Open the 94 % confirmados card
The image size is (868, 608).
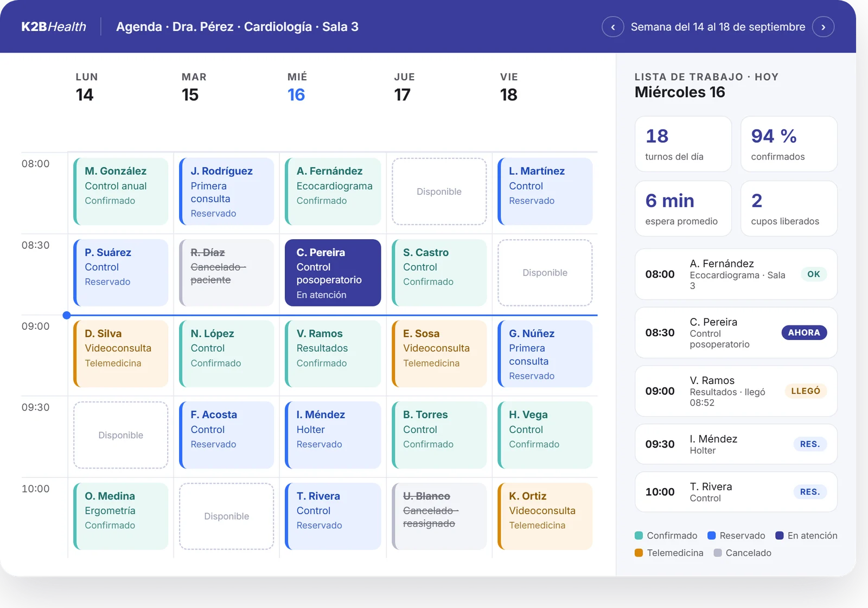click(789, 144)
